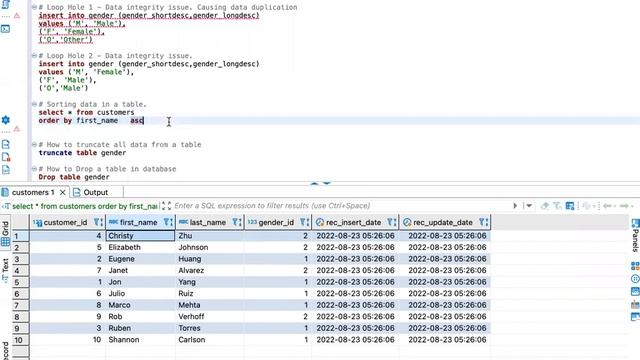Image resolution: width=640 pixels, height=360 pixels.
Task: Switch to Grid view mode
Action: [x=5, y=233]
